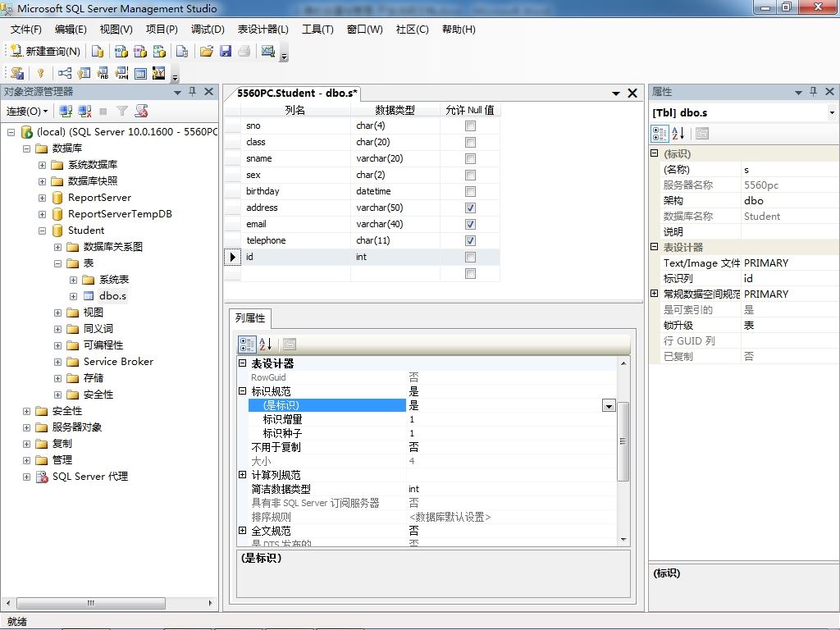840x630 pixels.
Task: Select the id row selector arrow
Action: [x=232, y=257]
